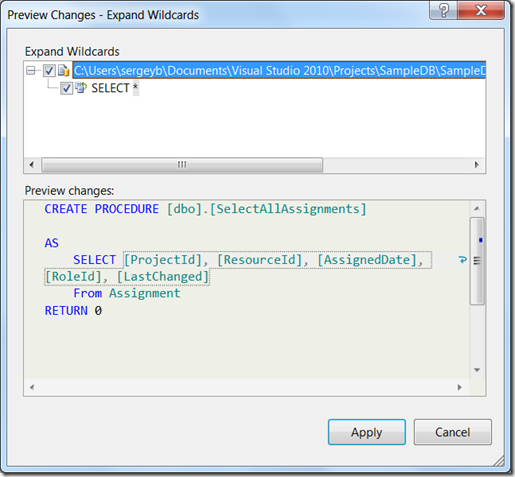Click the CREATE PROCEDURE keyword text
The width and height of the screenshot is (515, 477).
point(102,209)
